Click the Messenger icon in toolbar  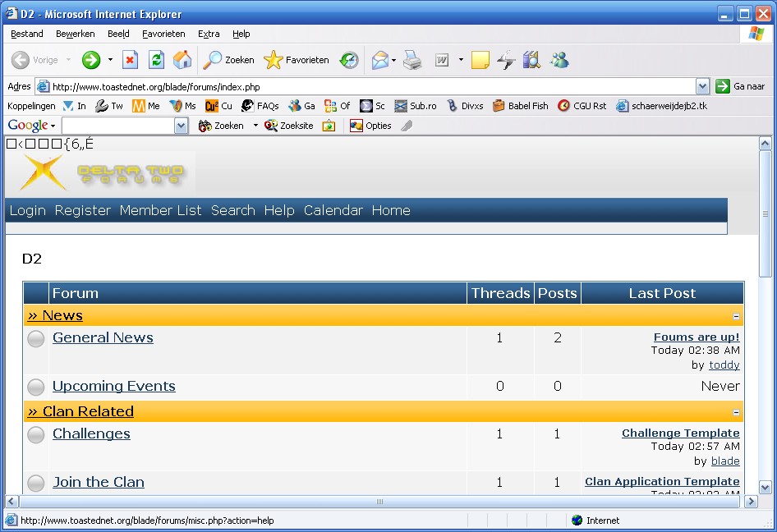coord(560,60)
